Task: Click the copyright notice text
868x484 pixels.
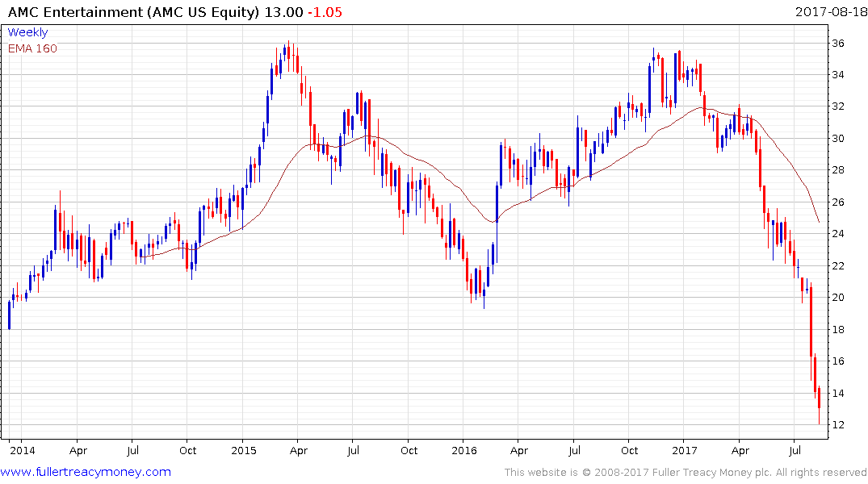Action: coord(686,473)
